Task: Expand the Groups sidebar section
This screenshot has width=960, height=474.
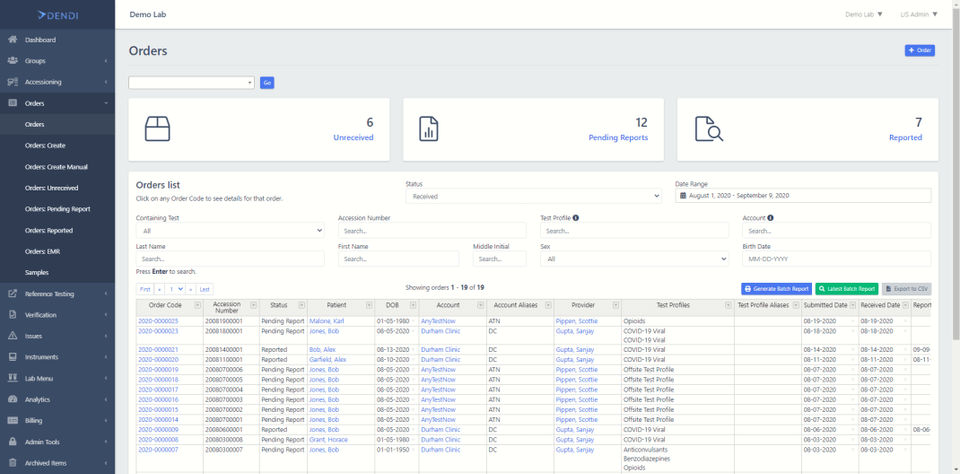Action: (x=58, y=61)
